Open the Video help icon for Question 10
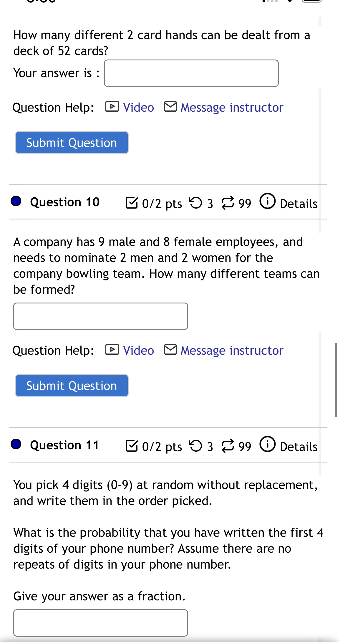 click(x=112, y=350)
